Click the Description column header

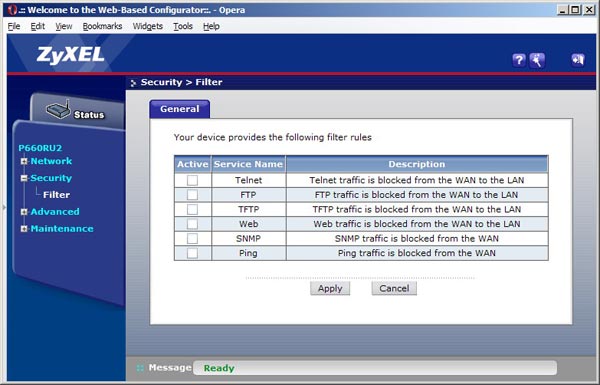pos(417,164)
